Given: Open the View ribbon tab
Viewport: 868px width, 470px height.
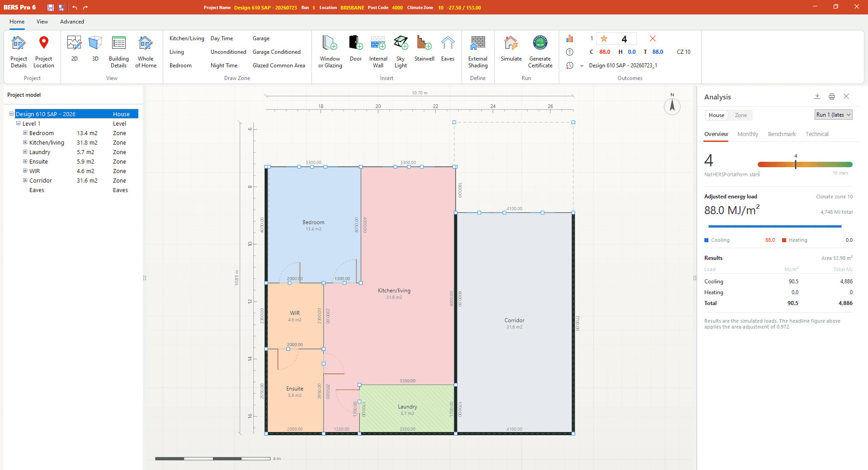Looking at the screenshot, I should coord(42,22).
